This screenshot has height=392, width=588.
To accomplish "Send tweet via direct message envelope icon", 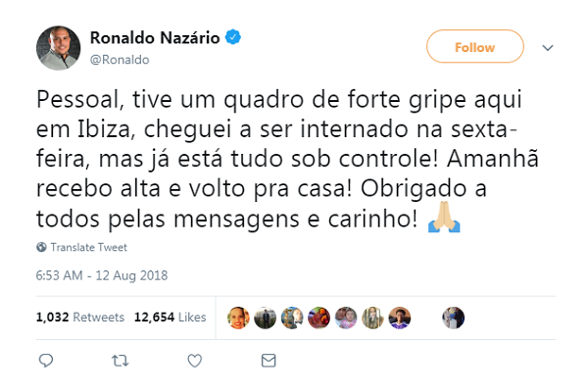I will [x=269, y=361].
